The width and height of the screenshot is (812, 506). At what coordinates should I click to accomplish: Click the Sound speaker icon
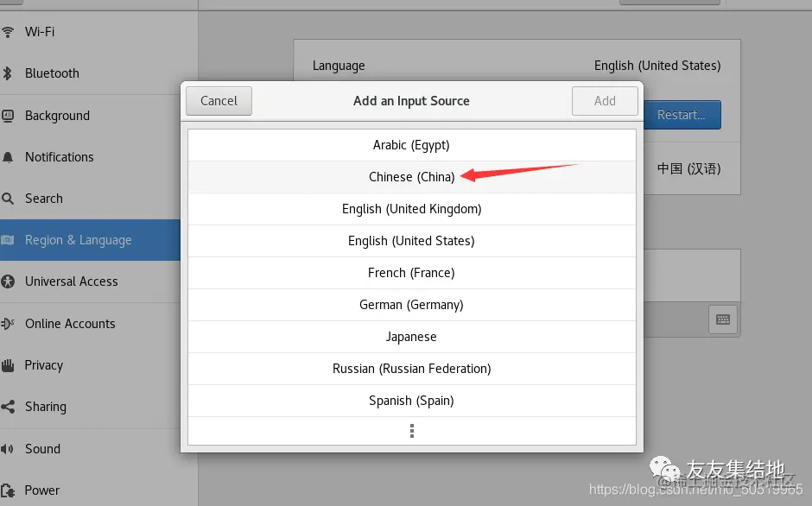[7, 448]
